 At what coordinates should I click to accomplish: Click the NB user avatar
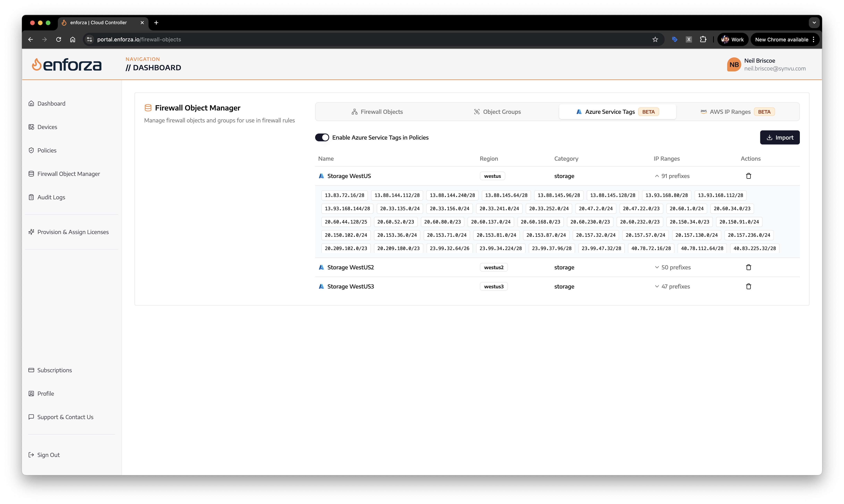(x=734, y=65)
